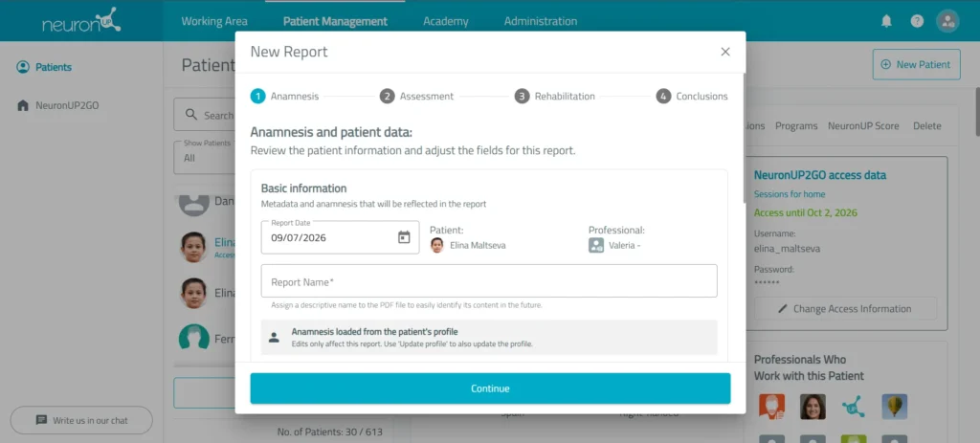Click the New Patient button
This screenshot has height=443, width=980.
click(916, 64)
